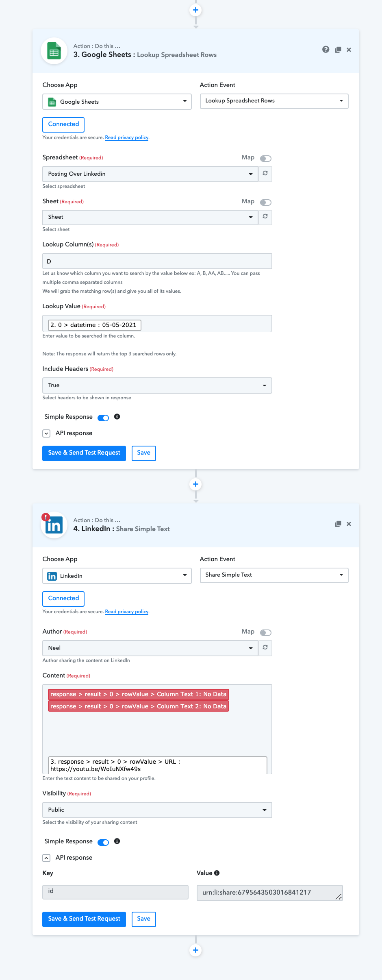
Task: Open the Include Headers True dropdown
Action: [x=157, y=385]
